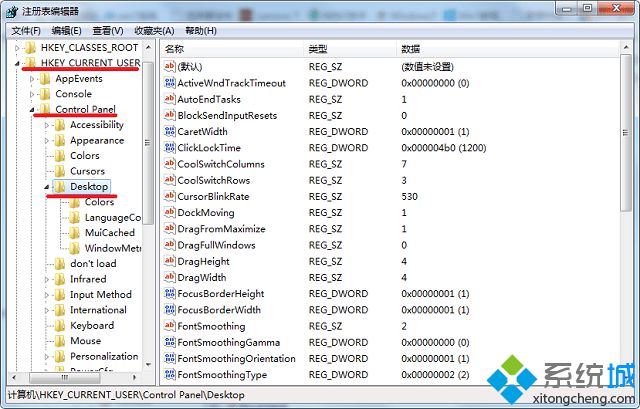Open the 收藏夹(A) menu
The image size is (640, 409).
pos(154,31)
